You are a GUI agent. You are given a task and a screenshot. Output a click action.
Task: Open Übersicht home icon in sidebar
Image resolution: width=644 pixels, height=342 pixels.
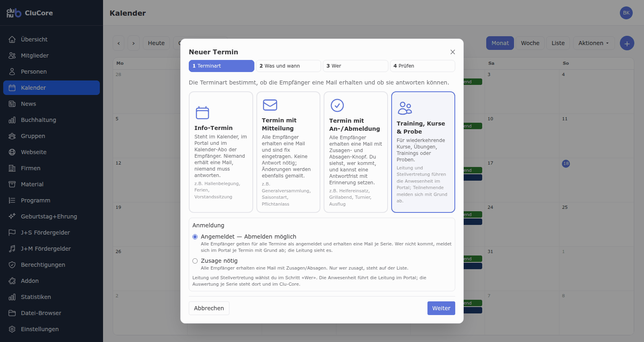point(12,39)
